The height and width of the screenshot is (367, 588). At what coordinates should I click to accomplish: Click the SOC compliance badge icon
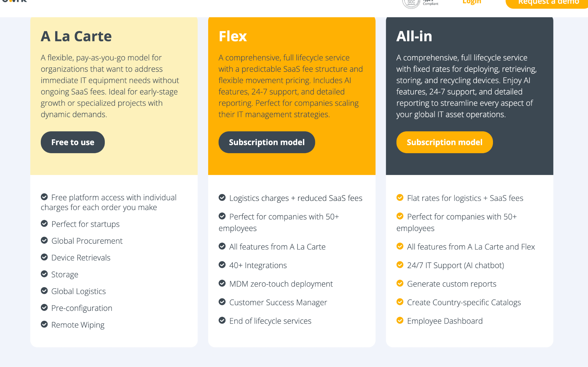(x=411, y=3)
